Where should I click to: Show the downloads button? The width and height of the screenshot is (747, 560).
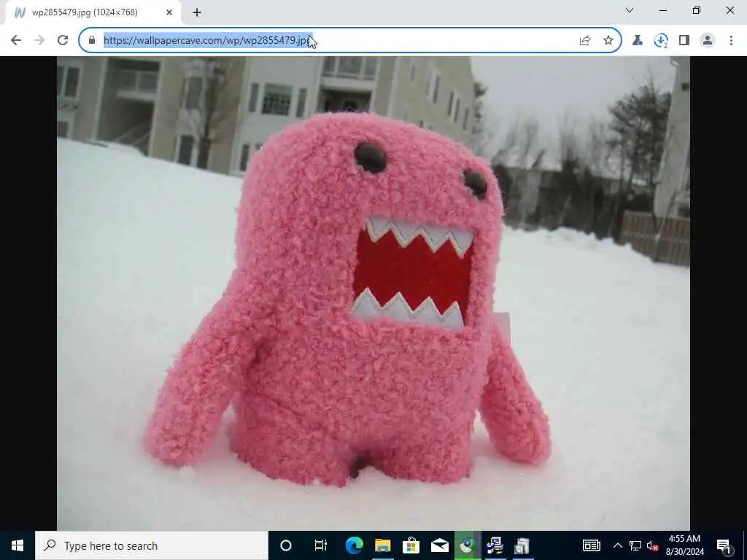point(661,41)
